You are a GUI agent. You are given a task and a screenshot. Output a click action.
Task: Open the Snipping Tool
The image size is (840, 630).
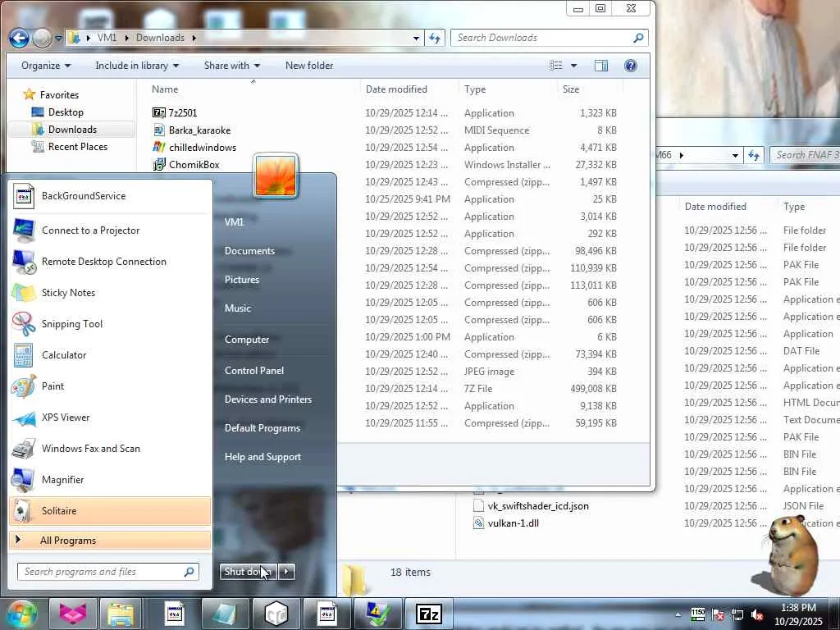coord(110,323)
